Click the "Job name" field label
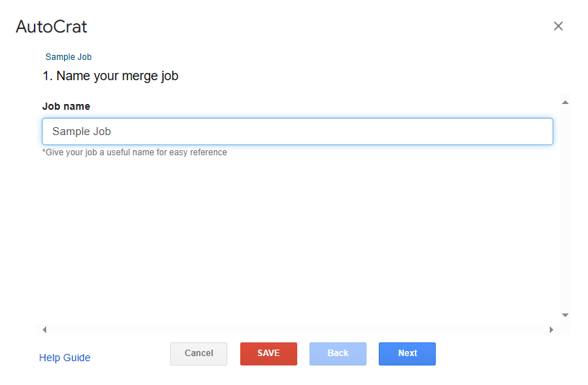The width and height of the screenshot is (588, 385). tap(66, 106)
